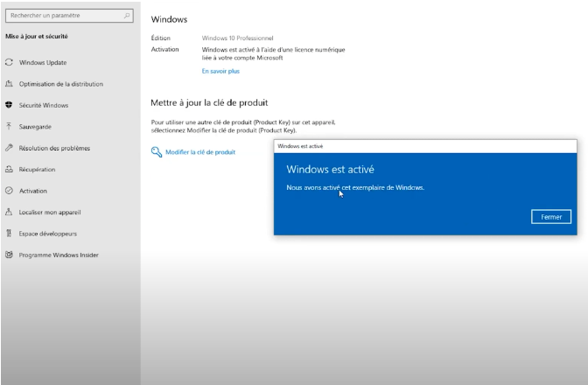
Task: Click Nous avons activé cet exemplaire message
Action: pyautogui.click(x=355, y=187)
